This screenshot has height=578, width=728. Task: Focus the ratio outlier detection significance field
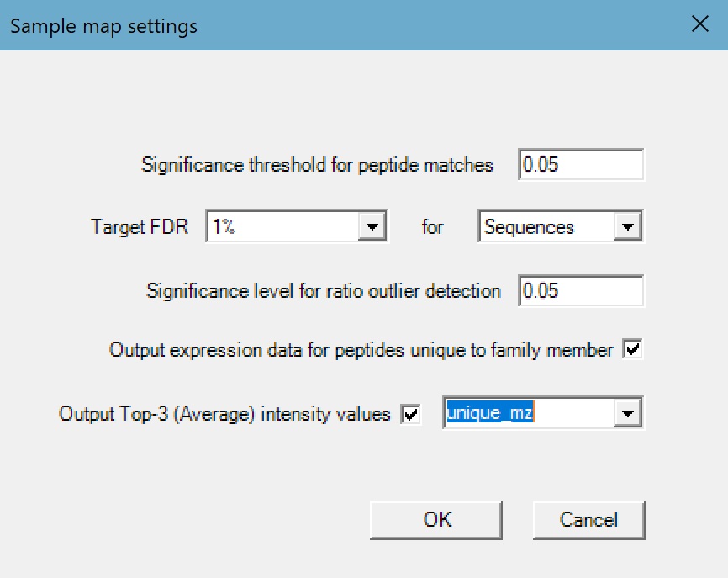click(x=581, y=291)
